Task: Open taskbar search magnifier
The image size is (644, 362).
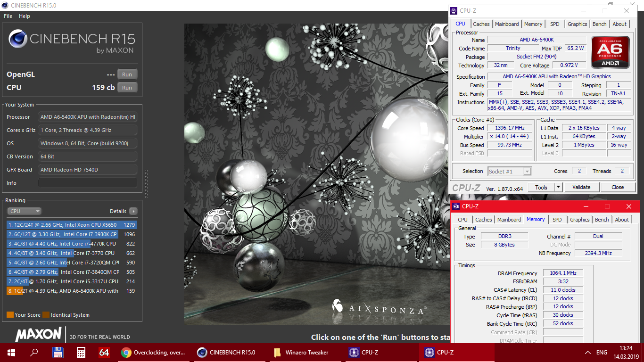Action: pos(34,352)
